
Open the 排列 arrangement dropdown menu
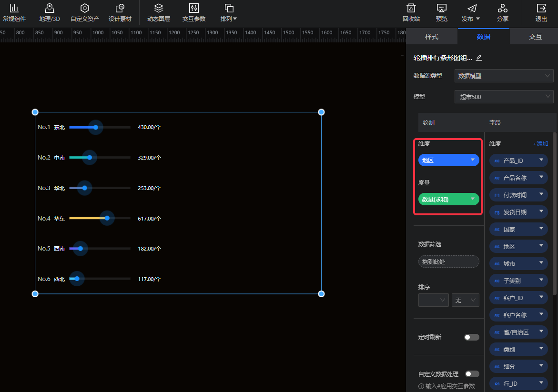(229, 13)
